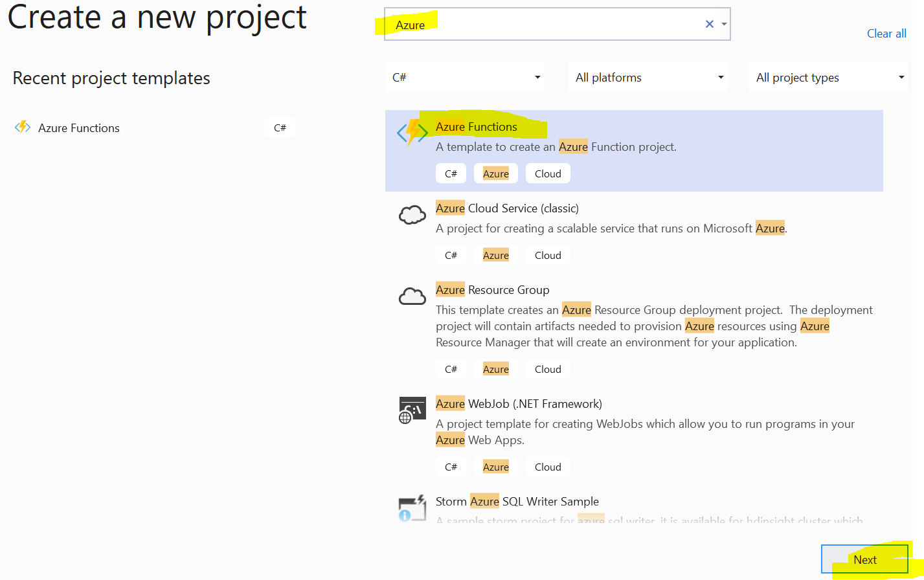Click the Recent project templates heading

coord(111,78)
